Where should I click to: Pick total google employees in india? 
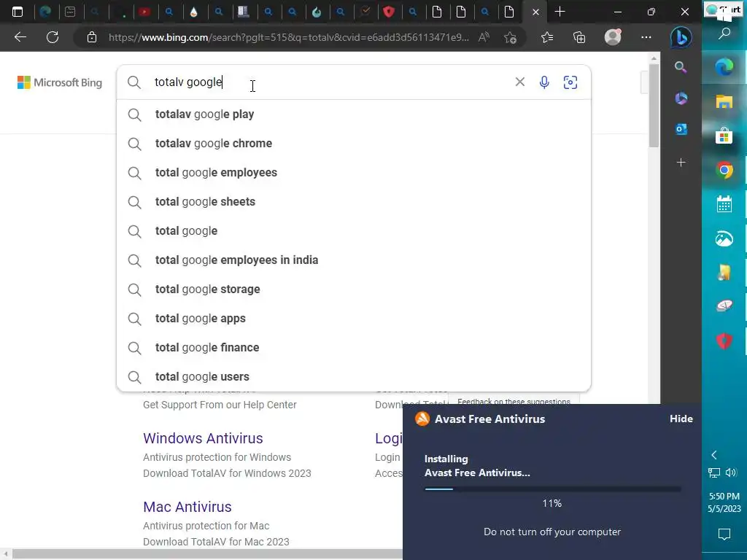pyautogui.click(x=354, y=260)
